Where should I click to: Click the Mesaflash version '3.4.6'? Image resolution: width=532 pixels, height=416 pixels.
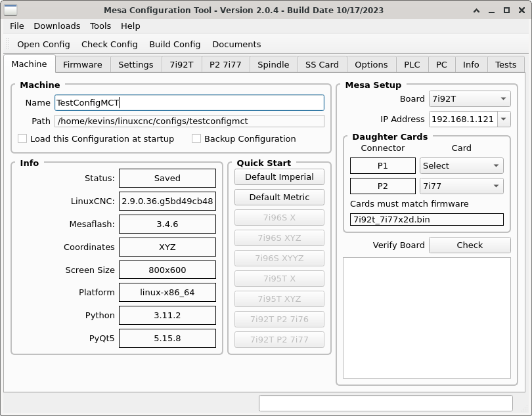pyautogui.click(x=167, y=224)
